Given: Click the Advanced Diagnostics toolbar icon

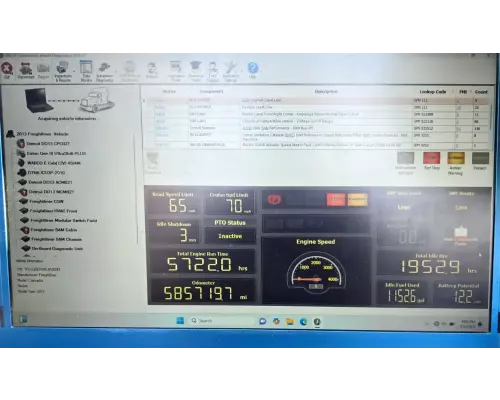Looking at the screenshot, I should [x=104, y=71].
